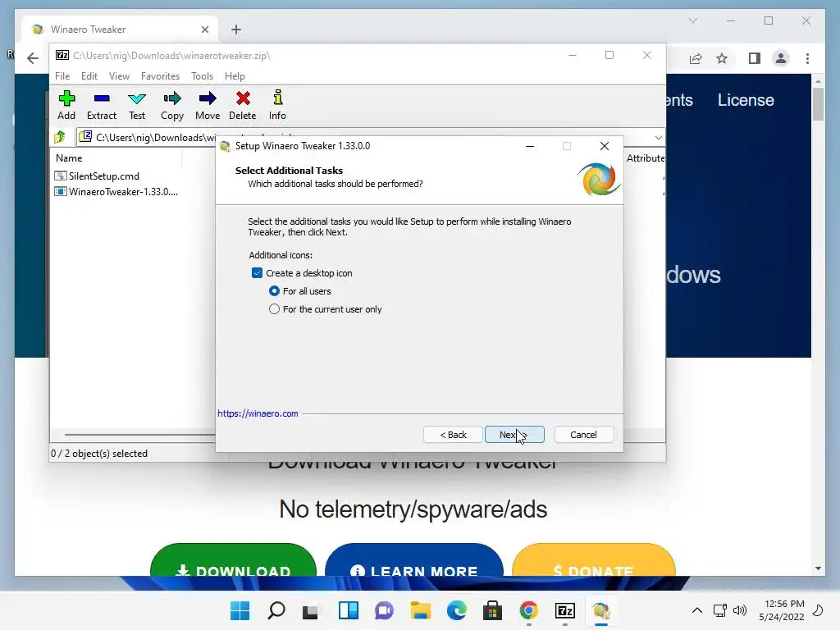This screenshot has width=840, height=630.
Task: Uncheck Create a desktop icon
Action: coord(257,273)
